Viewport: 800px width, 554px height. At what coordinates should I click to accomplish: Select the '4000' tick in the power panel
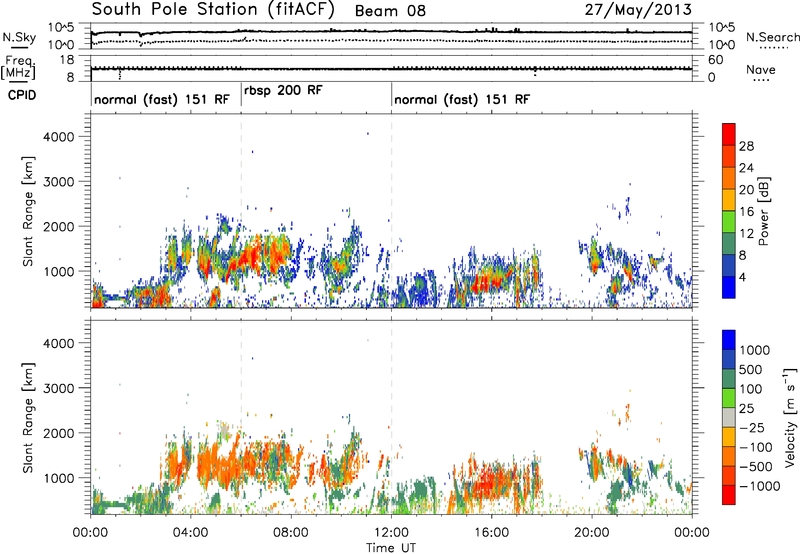coord(58,137)
